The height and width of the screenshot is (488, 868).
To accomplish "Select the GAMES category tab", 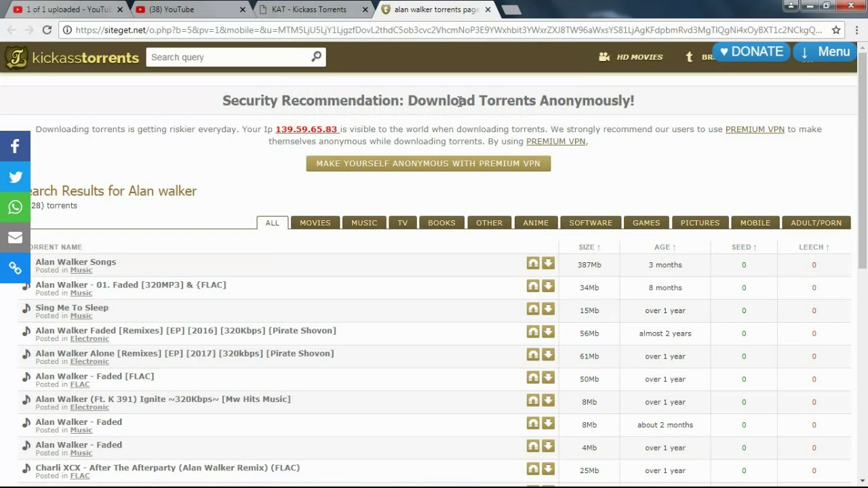I will (646, 222).
